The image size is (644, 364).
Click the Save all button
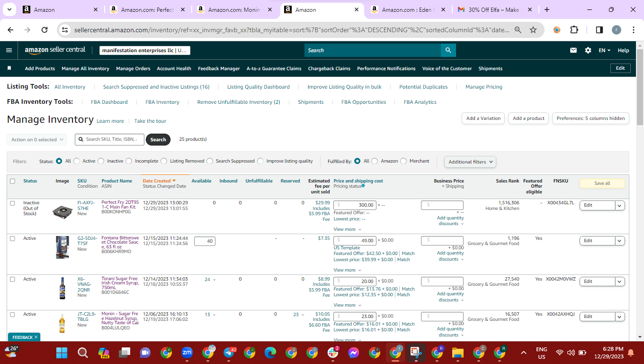coord(602,183)
